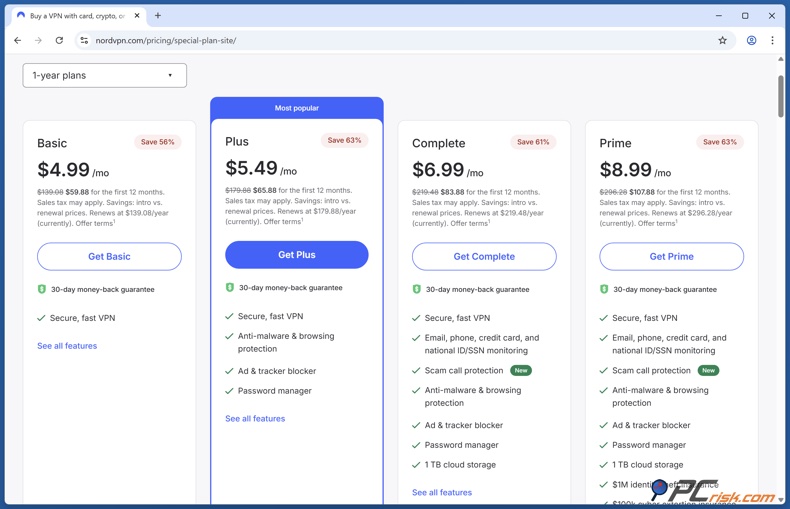The height and width of the screenshot is (509, 790).
Task: Click Plus 'Anti-malware & browsing protection' feature
Action: click(x=286, y=342)
